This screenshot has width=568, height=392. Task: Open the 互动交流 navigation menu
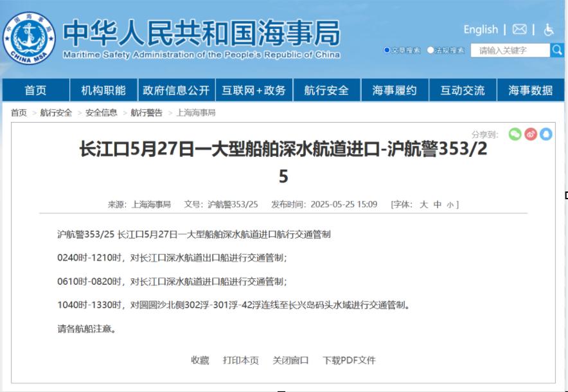(463, 90)
